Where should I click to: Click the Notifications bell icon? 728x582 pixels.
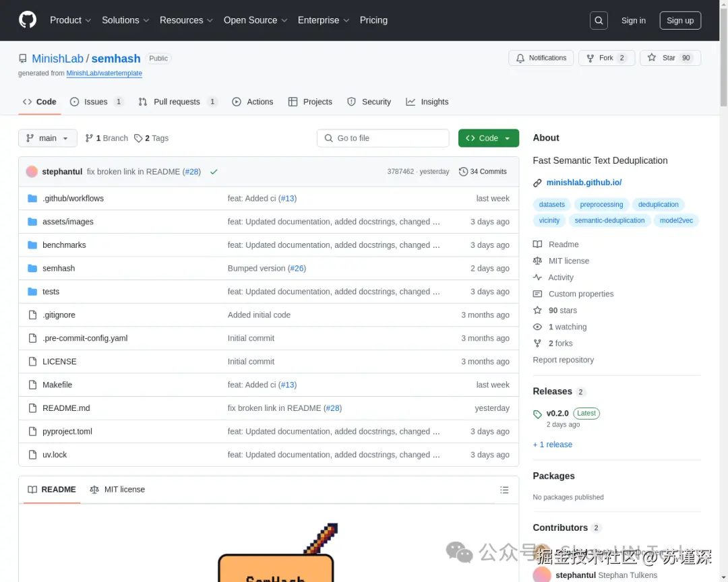520,58
